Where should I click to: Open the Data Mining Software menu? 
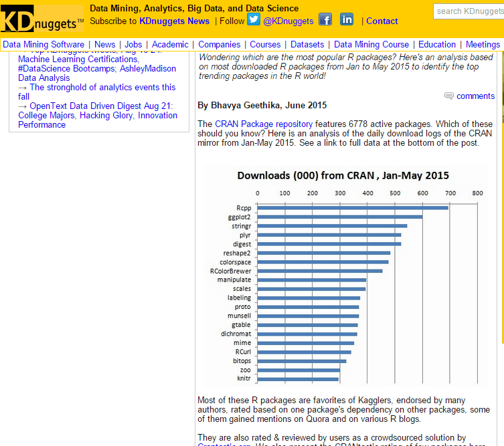tap(44, 44)
